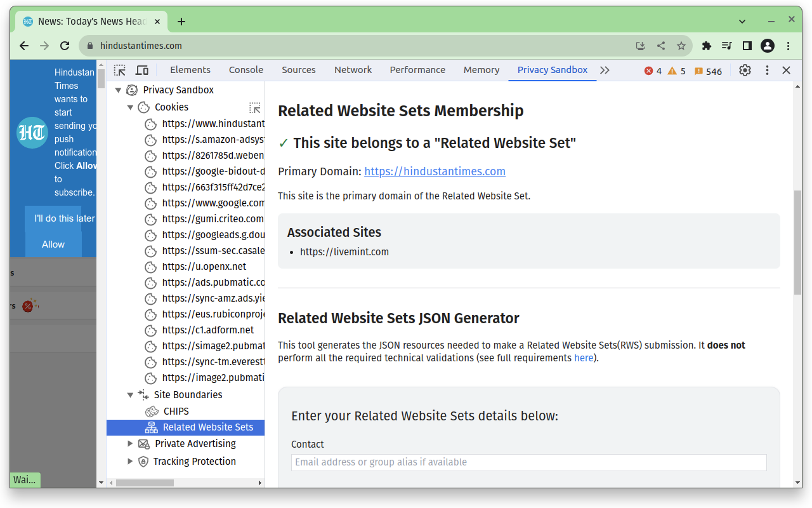Collapse the Cookies tree
The height and width of the screenshot is (508, 812).
click(130, 107)
